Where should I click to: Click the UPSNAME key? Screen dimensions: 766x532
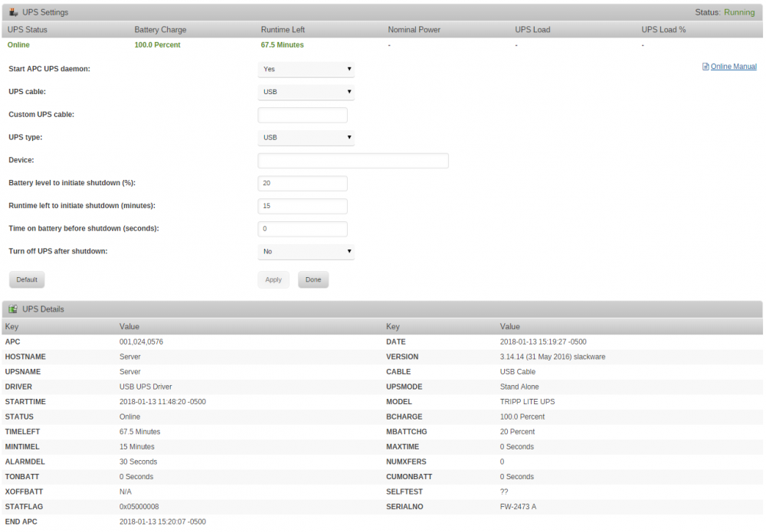coord(23,372)
